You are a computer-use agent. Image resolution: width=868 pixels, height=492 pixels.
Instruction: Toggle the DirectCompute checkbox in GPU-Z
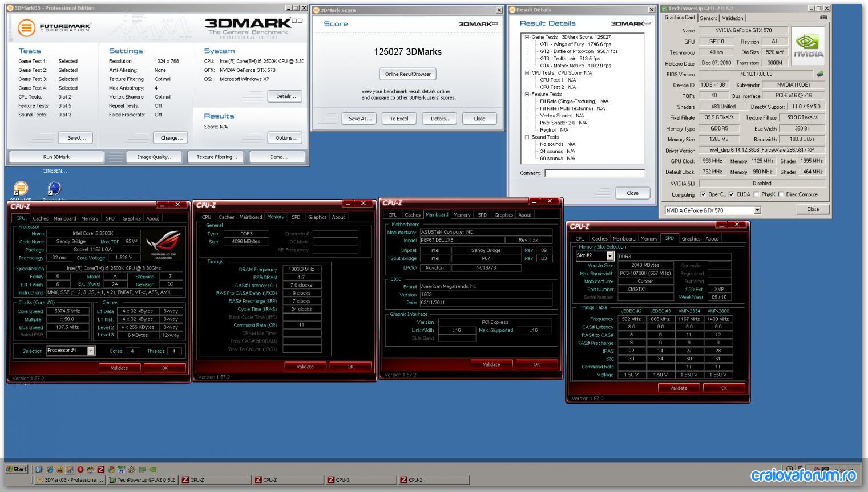tap(781, 194)
